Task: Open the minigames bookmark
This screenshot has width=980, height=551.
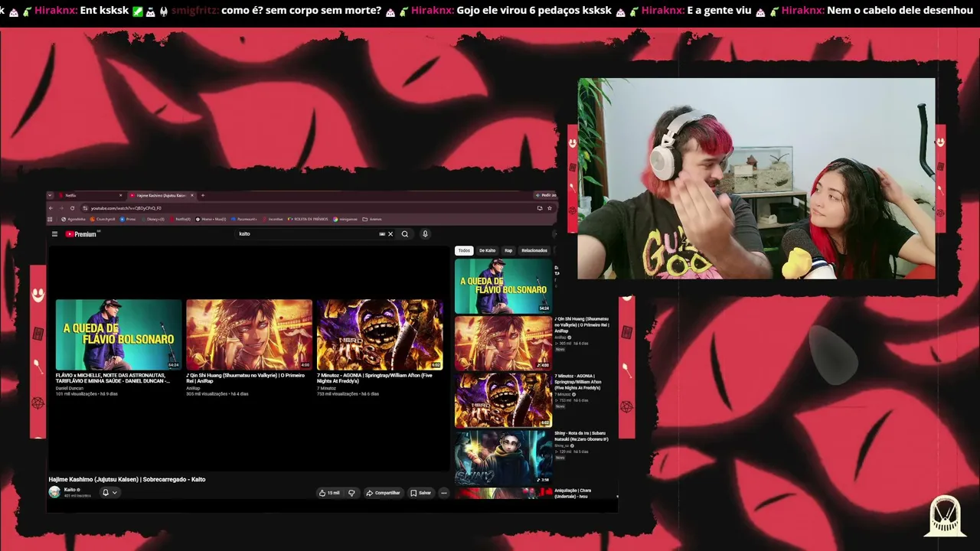Action: click(x=347, y=220)
